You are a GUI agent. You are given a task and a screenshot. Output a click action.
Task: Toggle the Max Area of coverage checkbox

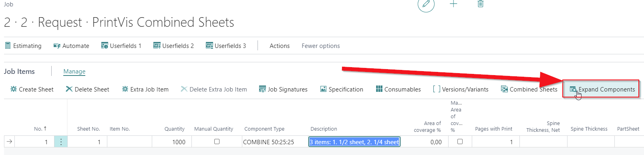460,141
